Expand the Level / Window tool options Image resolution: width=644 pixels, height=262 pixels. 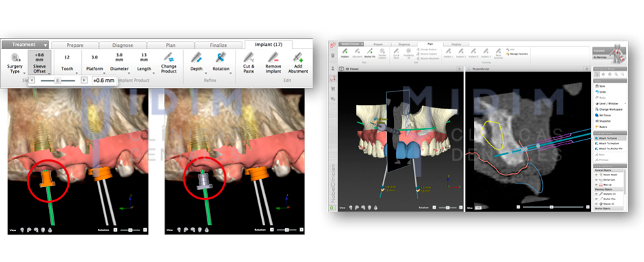(625, 104)
